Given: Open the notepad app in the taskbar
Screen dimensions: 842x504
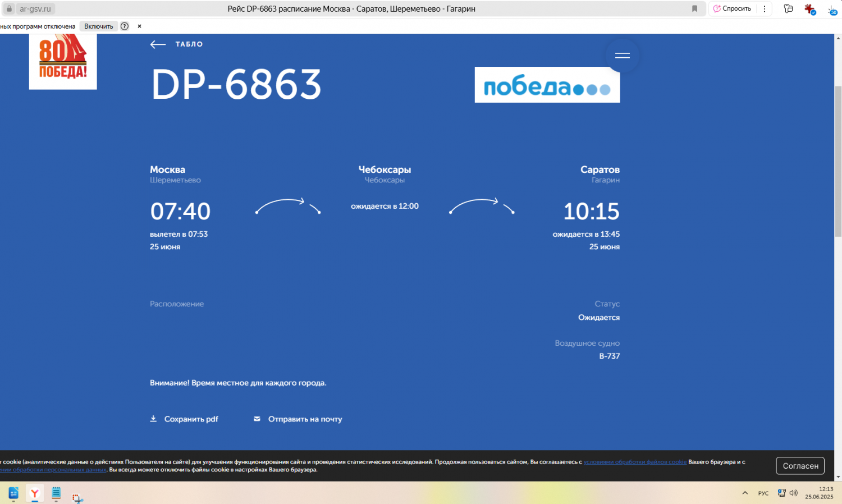Looking at the screenshot, I should click(x=56, y=493).
